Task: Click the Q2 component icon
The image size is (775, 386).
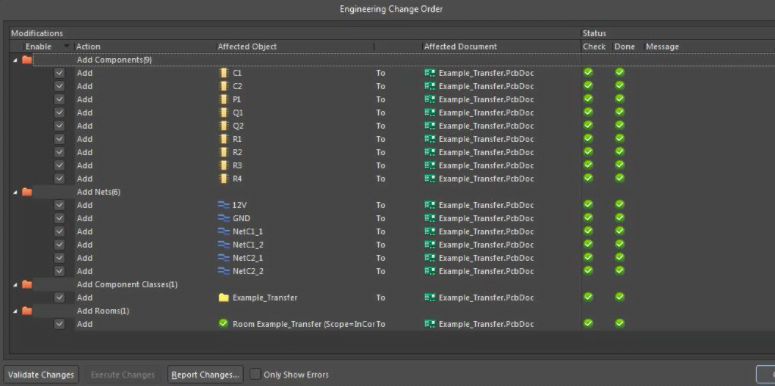Action: 224,126
